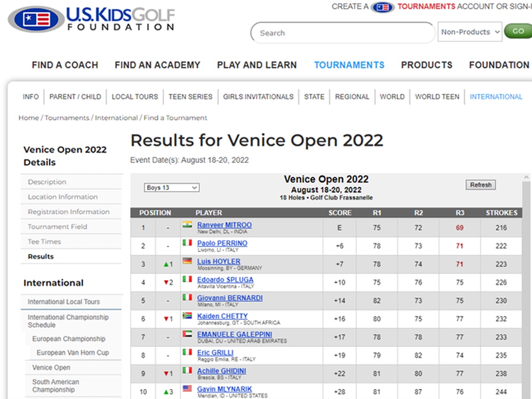Click the Italy flag beside Paolo Perrino
The image size is (532, 399).
(187, 243)
